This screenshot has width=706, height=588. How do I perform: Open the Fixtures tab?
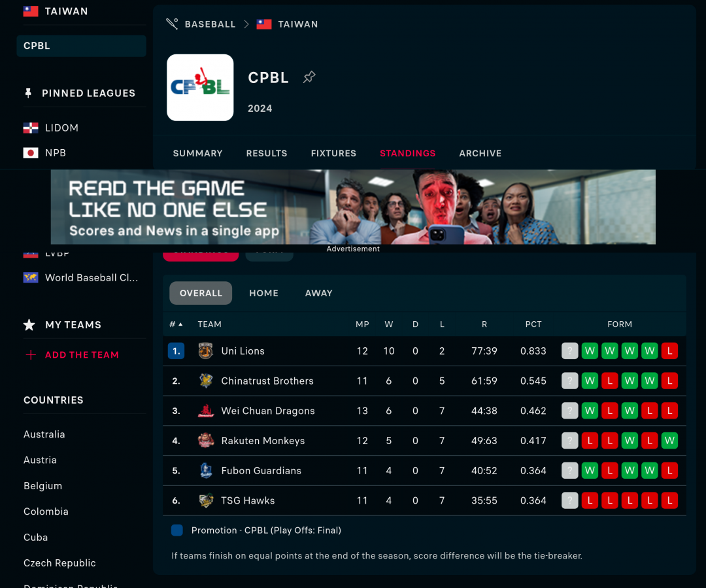point(333,153)
